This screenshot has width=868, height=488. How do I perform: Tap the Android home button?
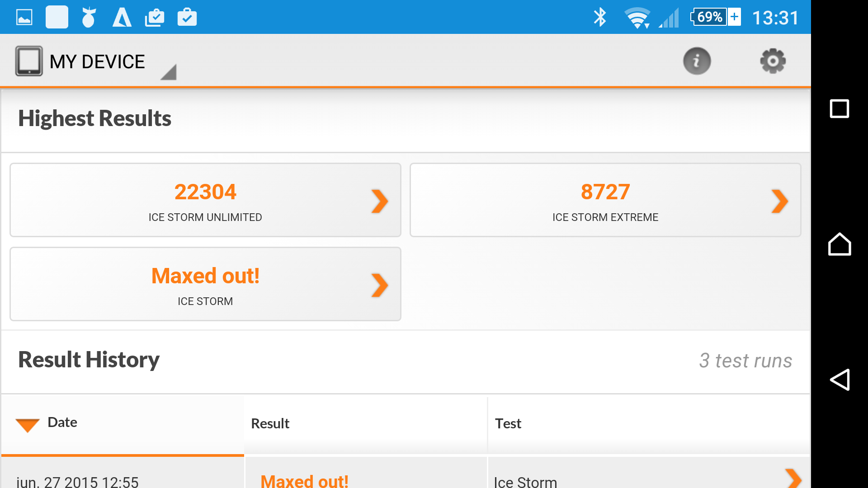pos(840,244)
